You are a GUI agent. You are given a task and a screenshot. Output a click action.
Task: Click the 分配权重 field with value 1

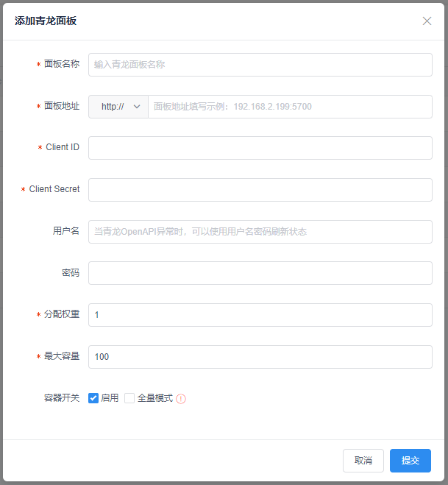260,315
